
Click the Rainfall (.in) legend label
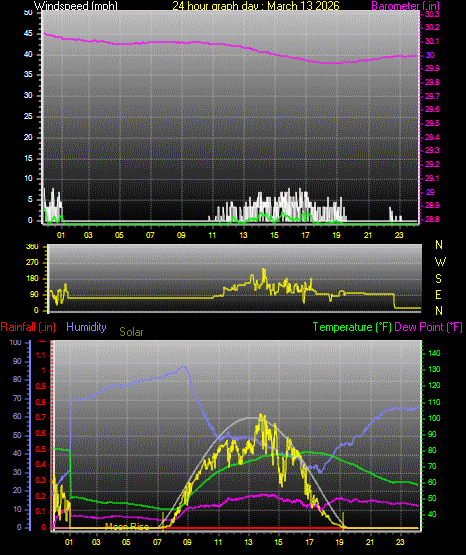click(x=28, y=327)
